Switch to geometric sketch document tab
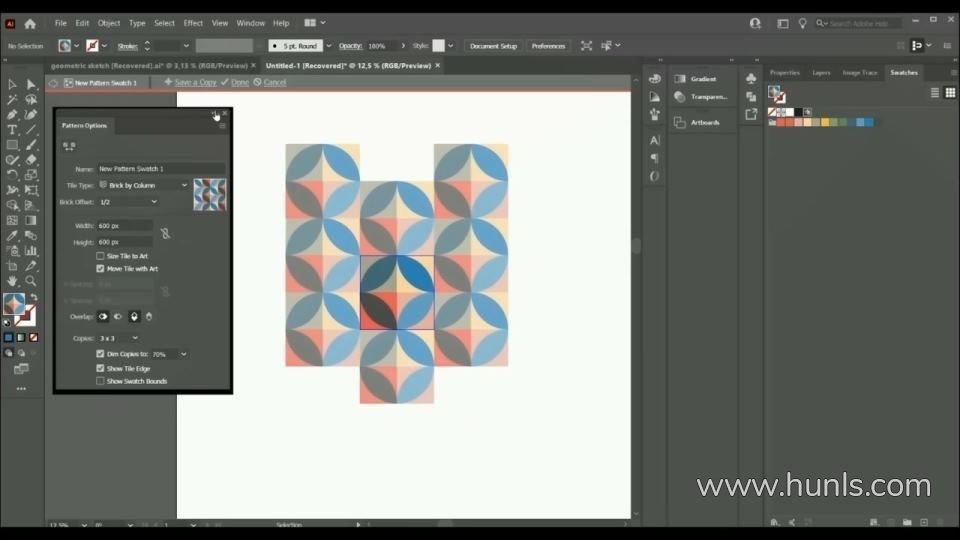Image resolution: width=960 pixels, height=540 pixels. click(149, 66)
